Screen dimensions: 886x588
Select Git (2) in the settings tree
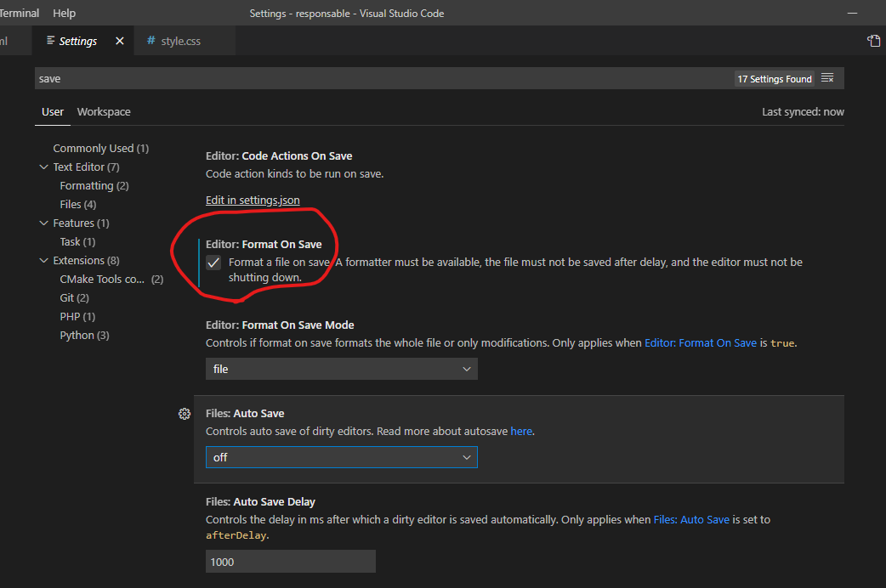point(75,297)
